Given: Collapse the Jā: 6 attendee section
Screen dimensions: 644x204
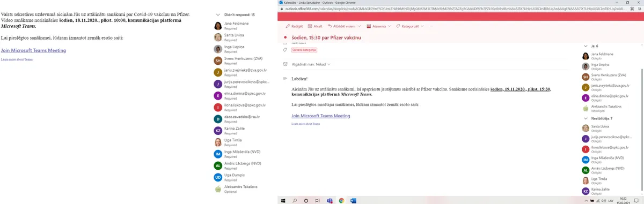Looking at the screenshot, I should (586, 46).
